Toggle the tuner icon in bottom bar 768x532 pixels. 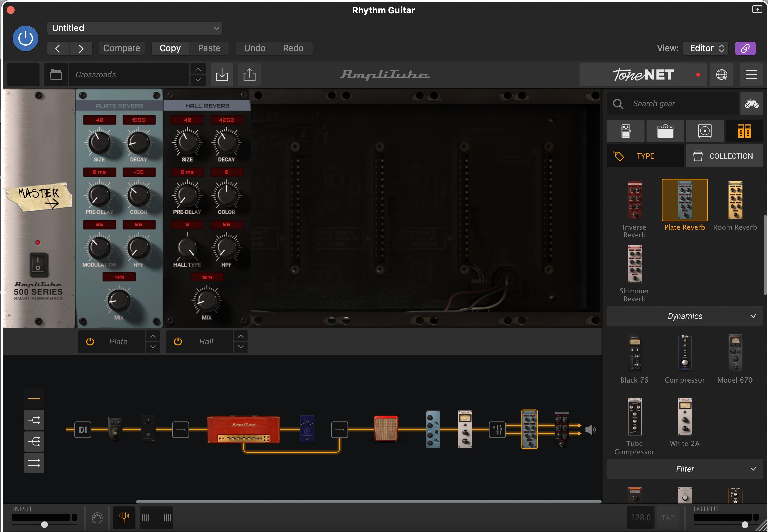[x=124, y=518]
